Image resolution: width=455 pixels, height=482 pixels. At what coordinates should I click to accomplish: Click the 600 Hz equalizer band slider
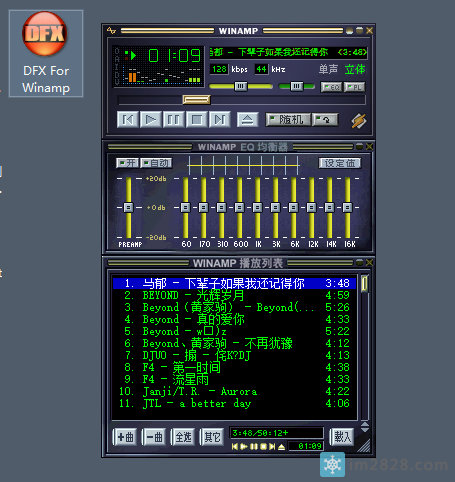[x=240, y=207]
